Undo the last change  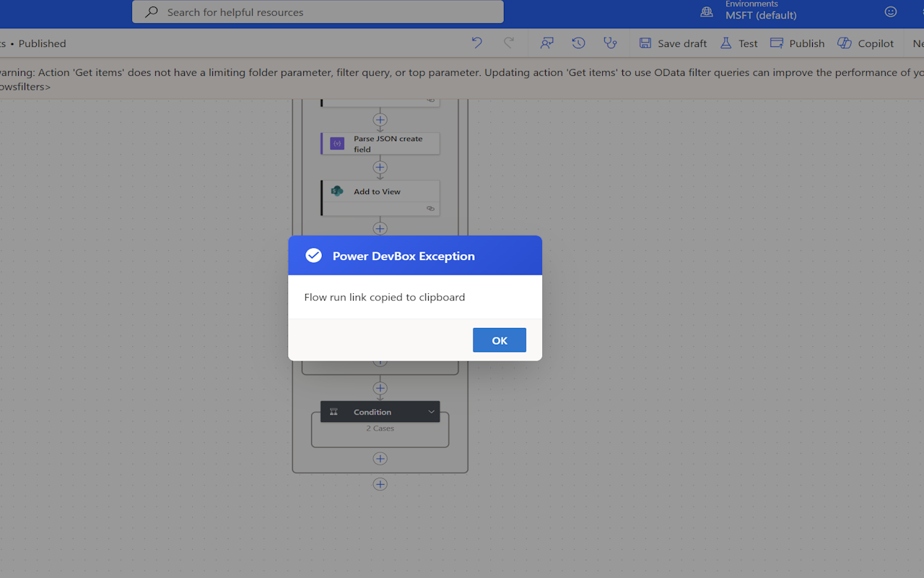coord(476,43)
